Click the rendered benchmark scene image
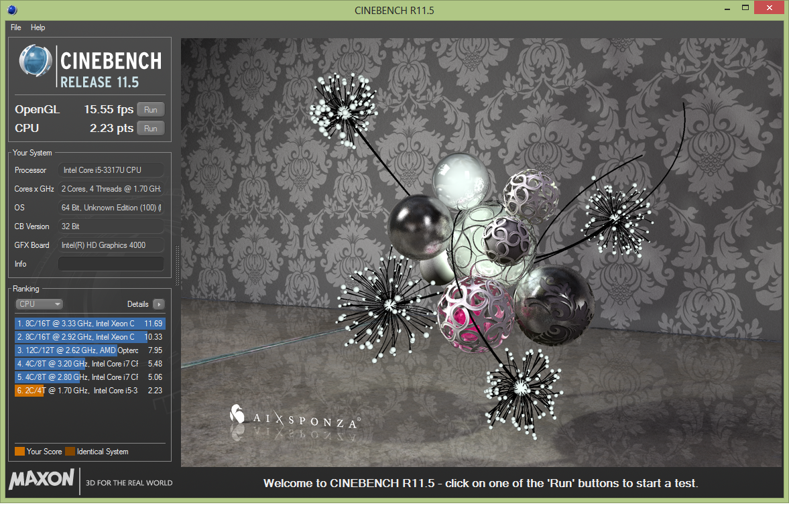Image resolution: width=789 pixels, height=532 pixels. [481, 253]
